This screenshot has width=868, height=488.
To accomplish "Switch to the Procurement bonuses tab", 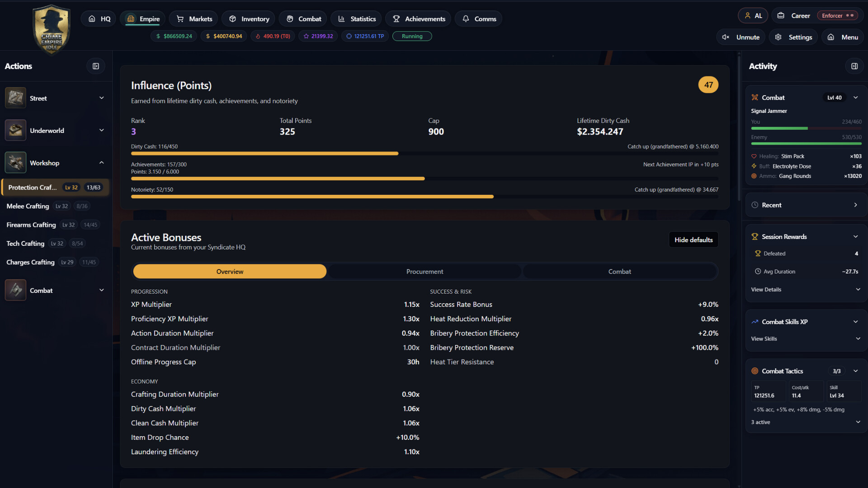I will (425, 271).
